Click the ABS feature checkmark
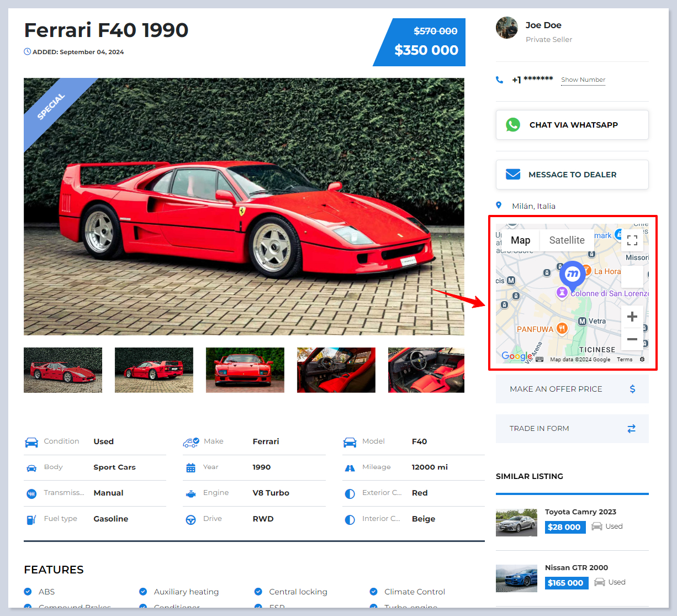Viewport: 677px width, 616px height. click(x=28, y=592)
